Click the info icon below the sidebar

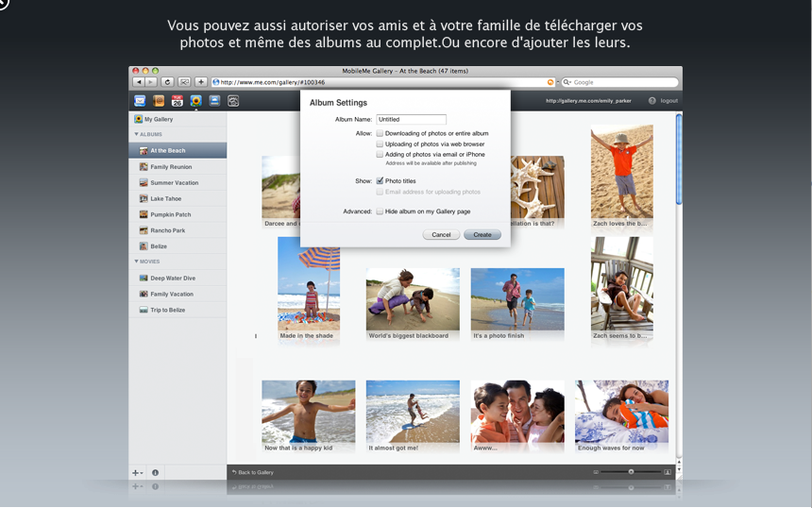(x=156, y=472)
